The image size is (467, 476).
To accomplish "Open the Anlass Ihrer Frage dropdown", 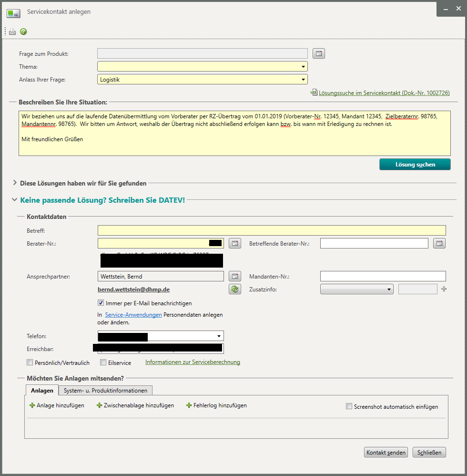I will 203,80.
